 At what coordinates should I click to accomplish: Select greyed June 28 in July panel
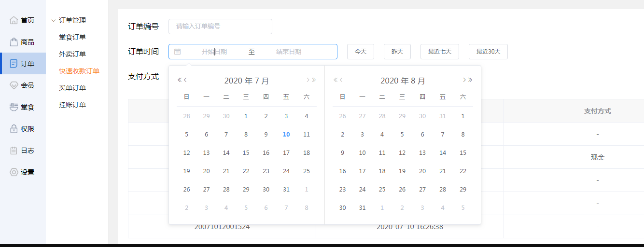(x=187, y=116)
